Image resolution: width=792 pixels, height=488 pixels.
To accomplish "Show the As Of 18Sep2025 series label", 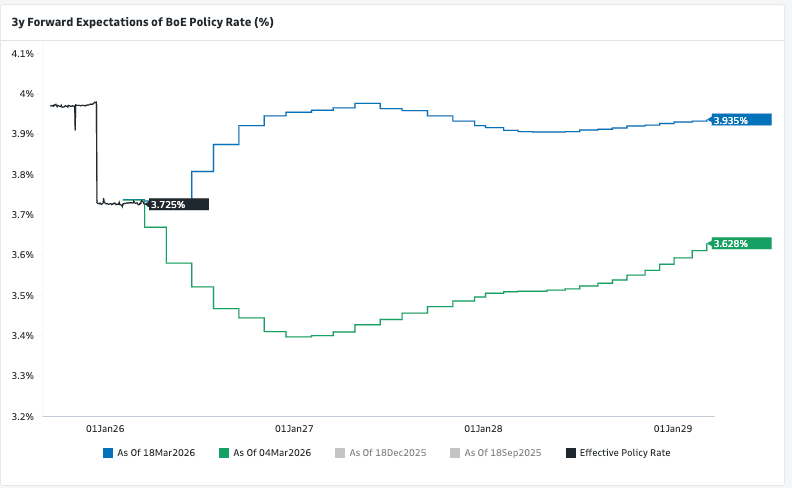I will point(503,453).
